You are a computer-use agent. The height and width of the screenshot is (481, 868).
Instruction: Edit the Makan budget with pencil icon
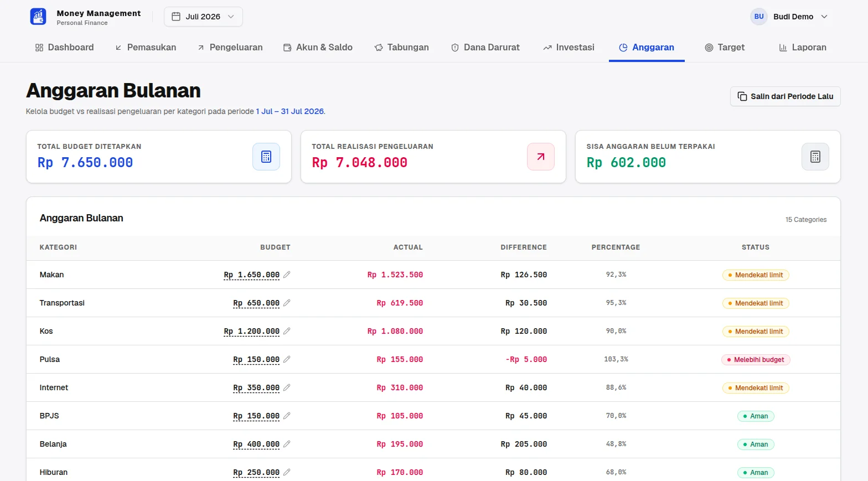[x=287, y=275]
